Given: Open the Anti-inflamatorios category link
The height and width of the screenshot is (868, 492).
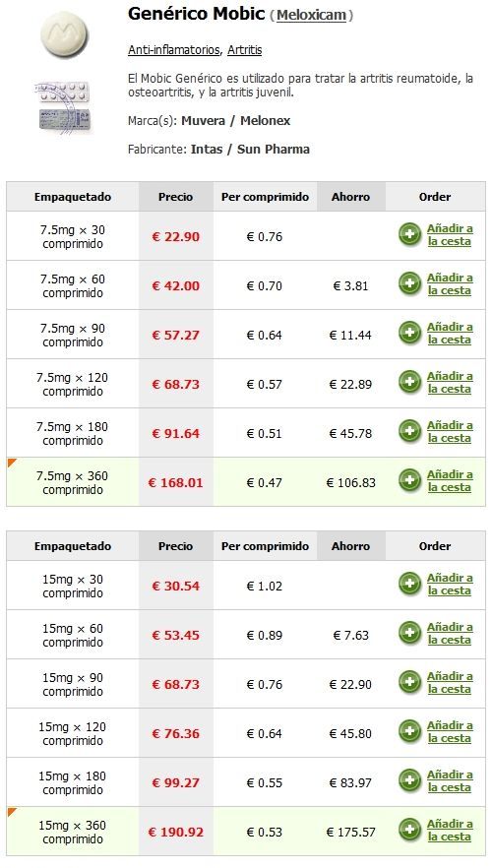Looking at the screenshot, I should 174,50.
